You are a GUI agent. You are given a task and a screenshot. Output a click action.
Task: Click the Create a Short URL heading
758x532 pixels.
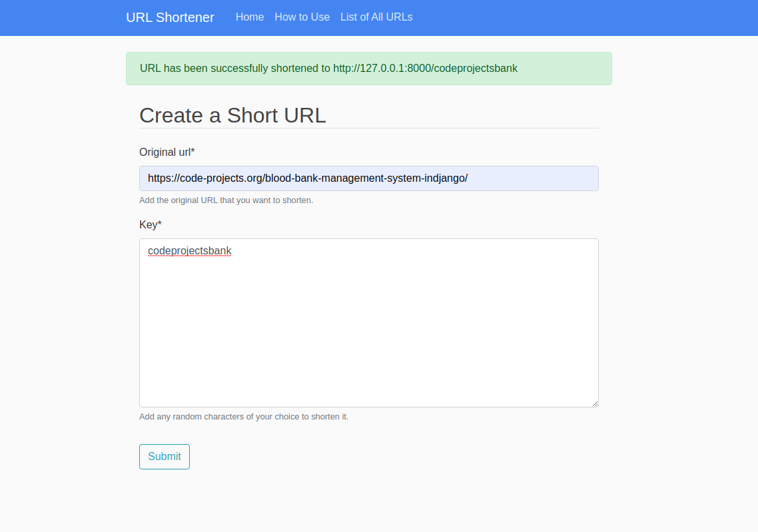point(232,115)
